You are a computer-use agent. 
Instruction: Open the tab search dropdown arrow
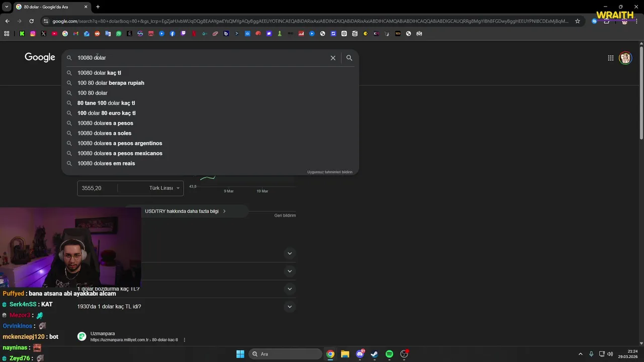[7, 7]
